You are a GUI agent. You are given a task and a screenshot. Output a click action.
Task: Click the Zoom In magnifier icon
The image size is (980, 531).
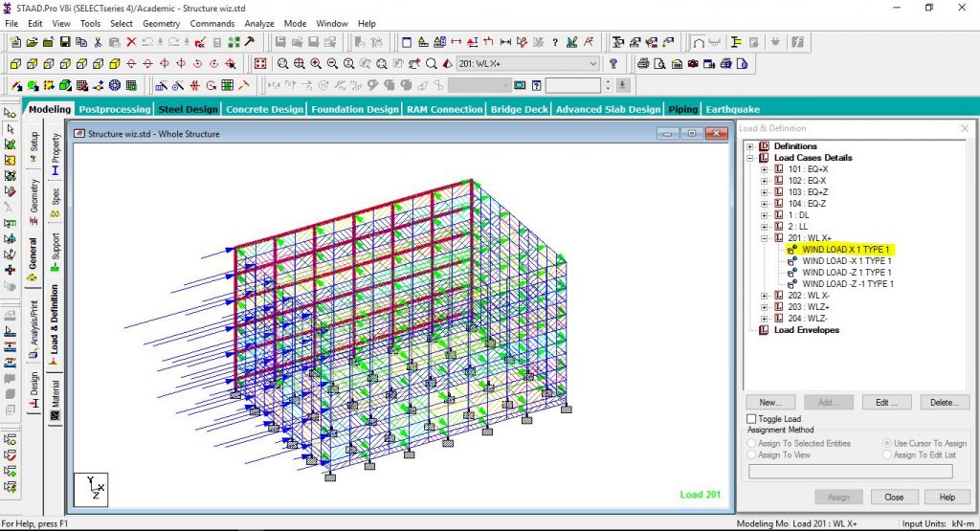click(x=316, y=64)
